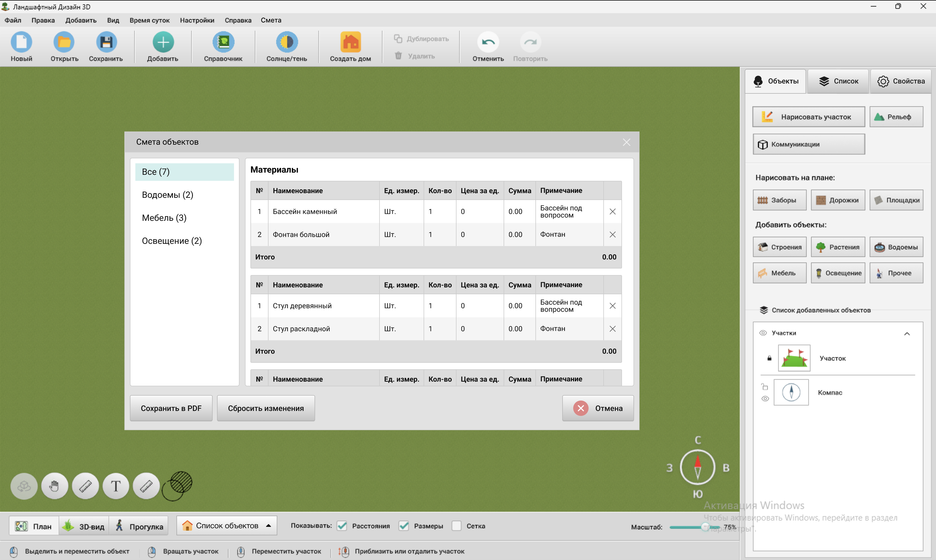Open the Список объектов dropdown

pyautogui.click(x=227, y=526)
